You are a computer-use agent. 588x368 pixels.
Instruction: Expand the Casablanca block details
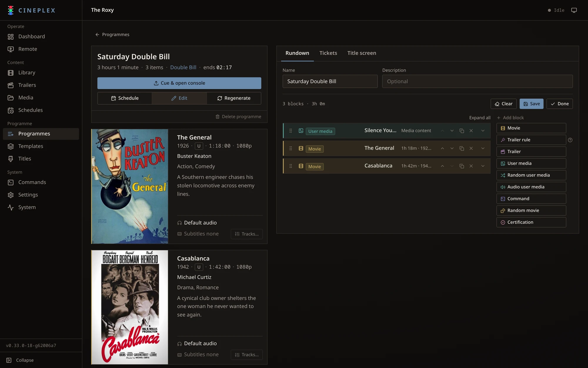tap(483, 166)
